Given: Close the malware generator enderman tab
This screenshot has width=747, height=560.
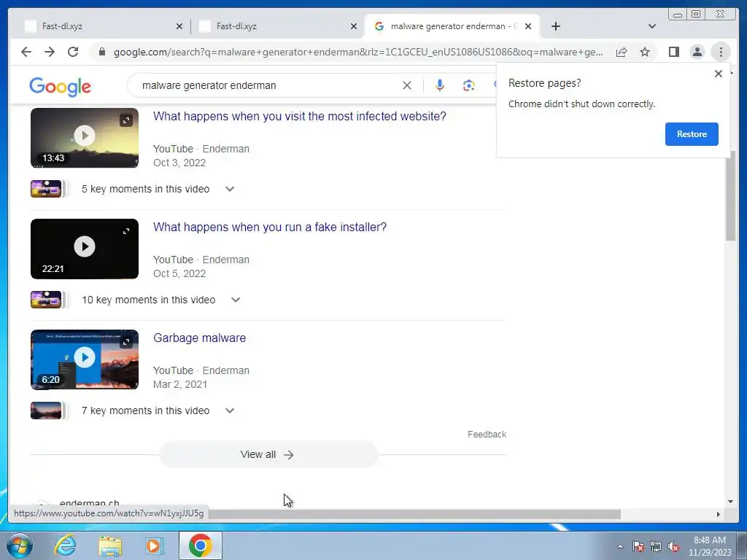Looking at the screenshot, I should [x=528, y=26].
